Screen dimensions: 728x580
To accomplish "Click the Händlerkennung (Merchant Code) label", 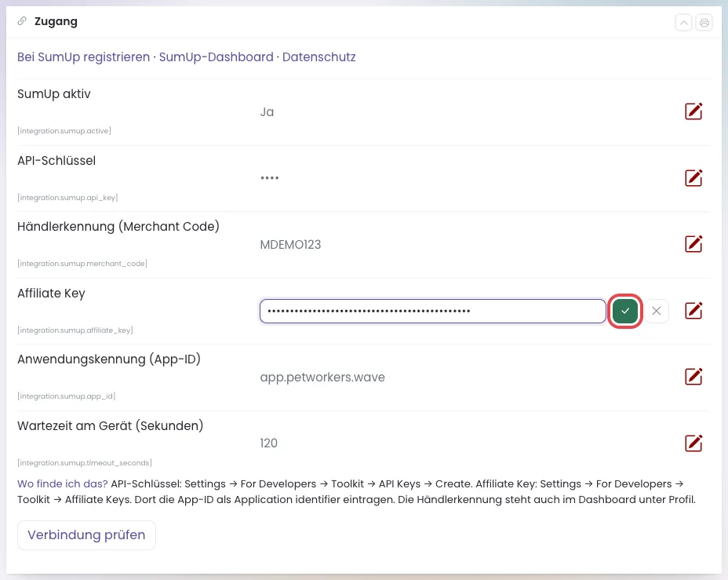I will pos(118,227).
